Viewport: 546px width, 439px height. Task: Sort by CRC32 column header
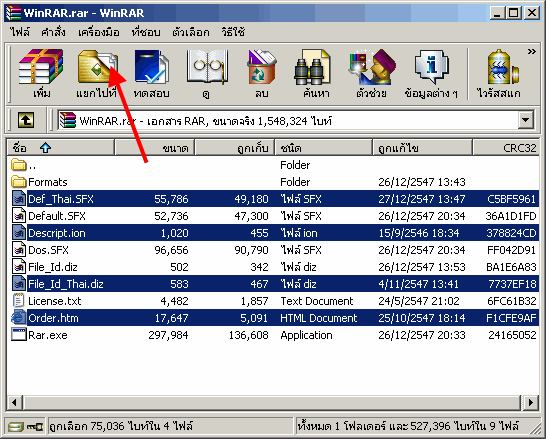click(x=506, y=148)
